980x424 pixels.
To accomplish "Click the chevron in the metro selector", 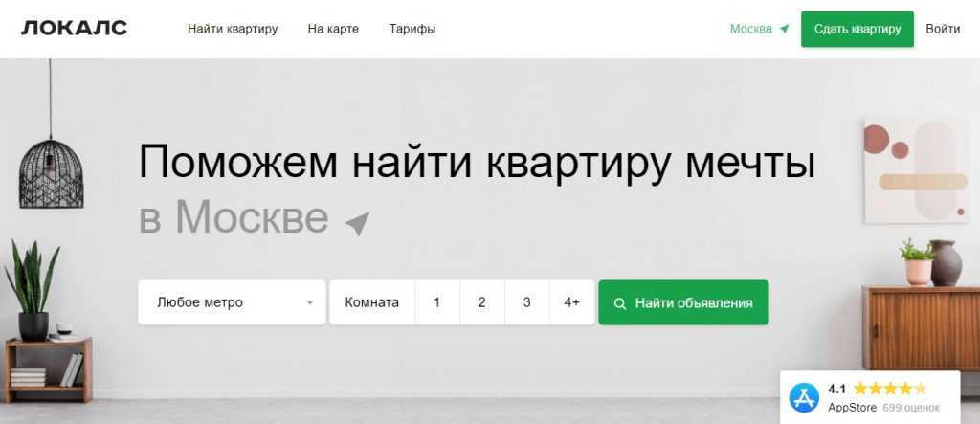I will pos(309,303).
